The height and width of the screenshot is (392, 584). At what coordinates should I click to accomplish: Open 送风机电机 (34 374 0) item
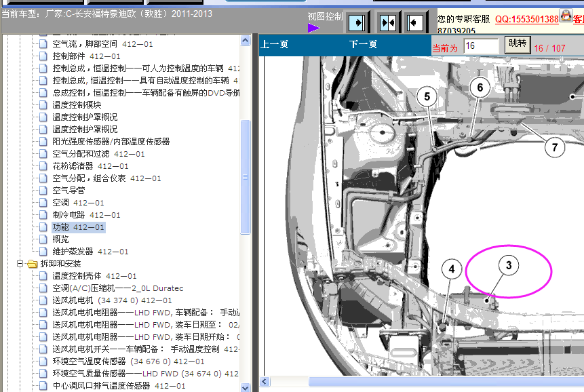pyautogui.click(x=112, y=300)
